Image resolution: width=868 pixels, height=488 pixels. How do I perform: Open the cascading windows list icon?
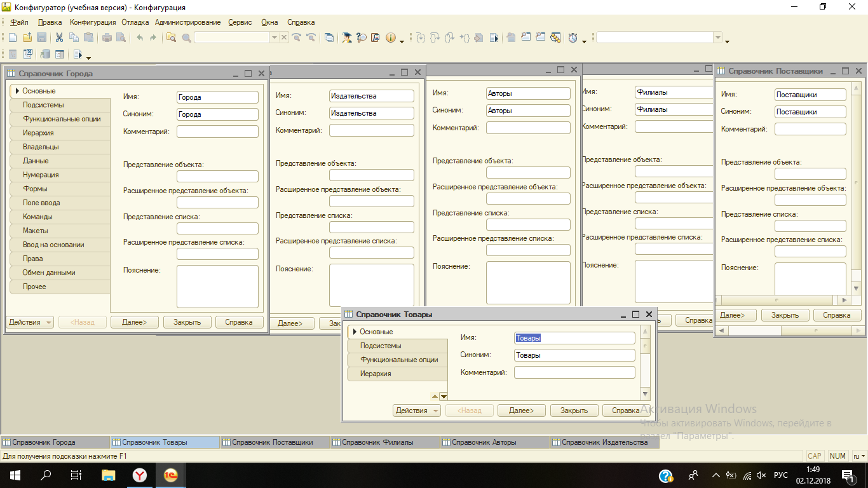click(329, 38)
